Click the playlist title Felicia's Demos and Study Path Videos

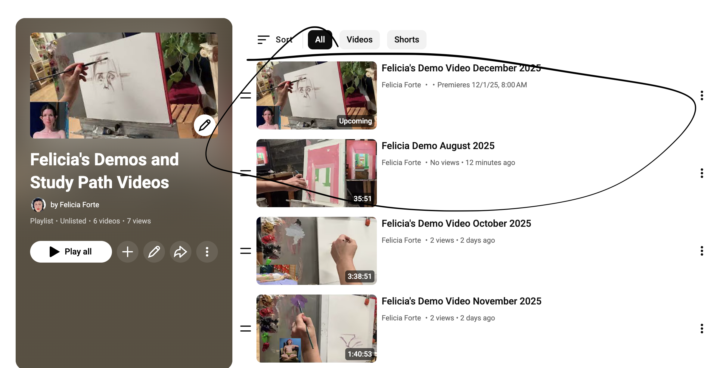(x=104, y=171)
